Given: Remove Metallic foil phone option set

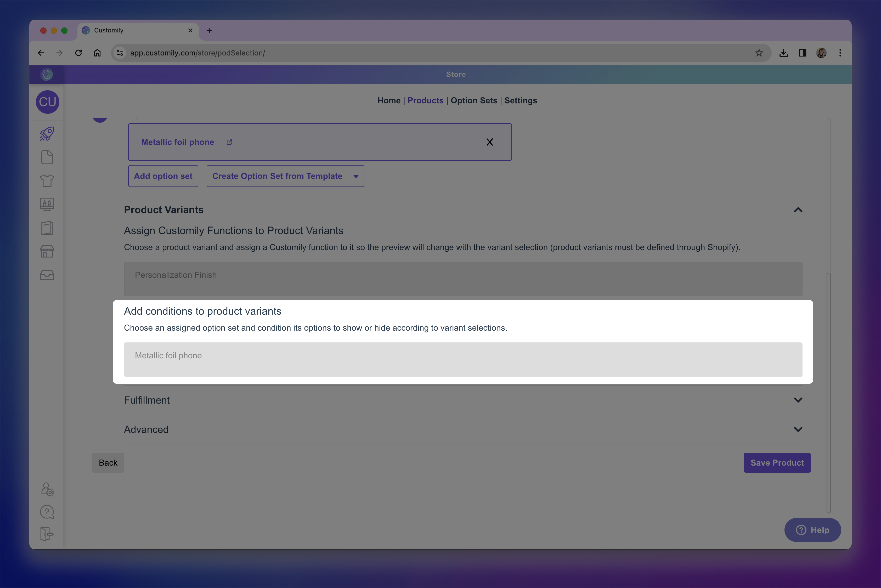Looking at the screenshot, I should coord(489,142).
